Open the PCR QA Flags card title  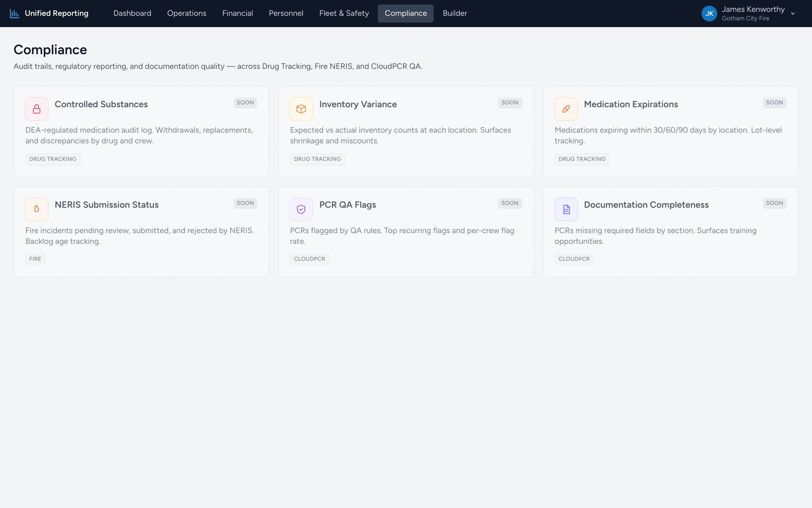point(348,205)
